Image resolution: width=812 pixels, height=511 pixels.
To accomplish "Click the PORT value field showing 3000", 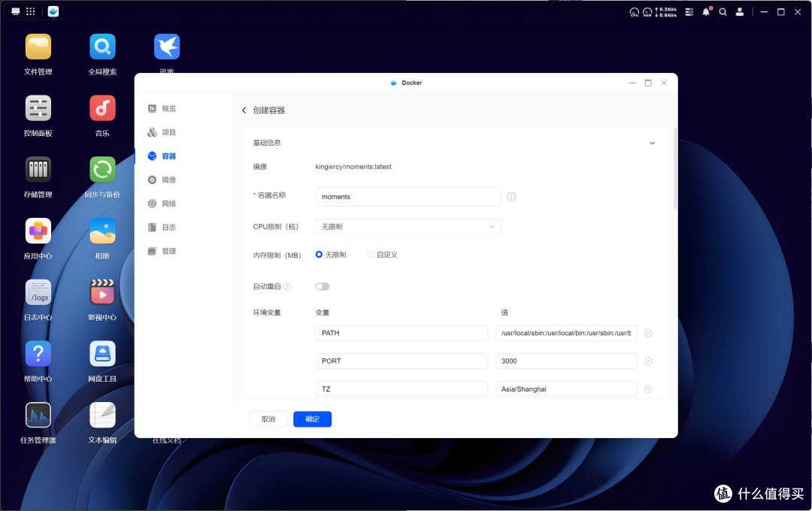I will (566, 361).
